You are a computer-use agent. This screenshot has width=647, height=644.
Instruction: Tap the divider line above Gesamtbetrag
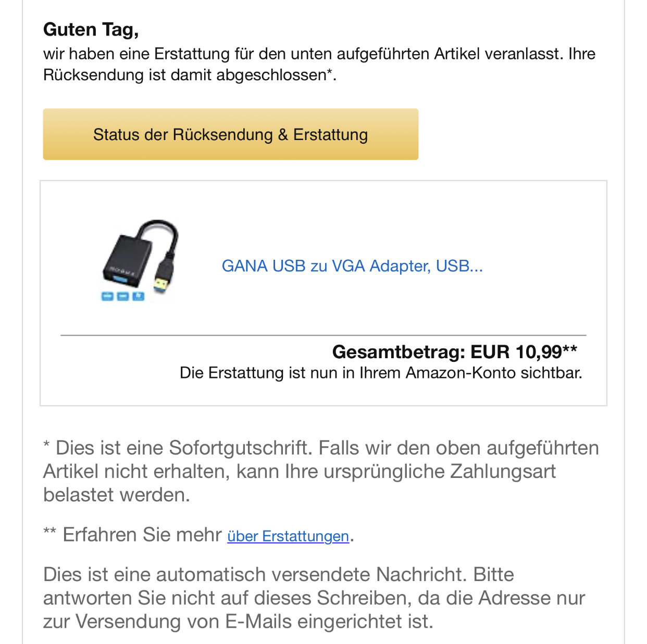[x=323, y=335]
